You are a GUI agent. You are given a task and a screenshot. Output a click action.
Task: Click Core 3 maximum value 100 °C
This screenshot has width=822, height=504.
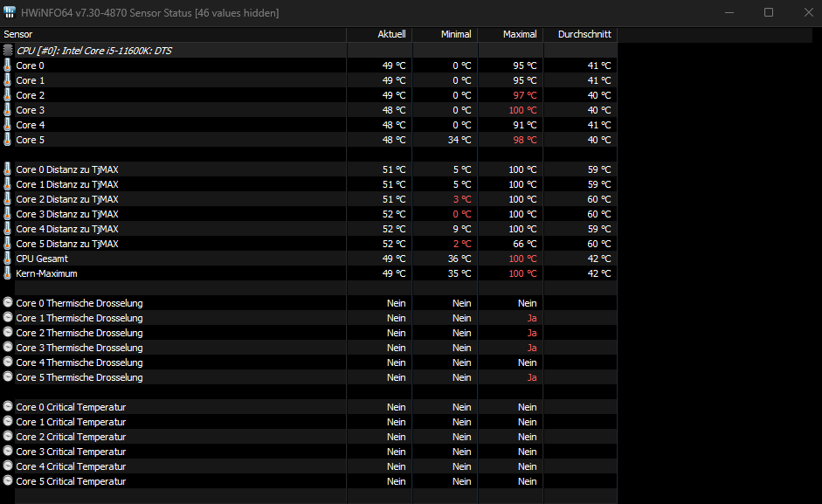(522, 110)
